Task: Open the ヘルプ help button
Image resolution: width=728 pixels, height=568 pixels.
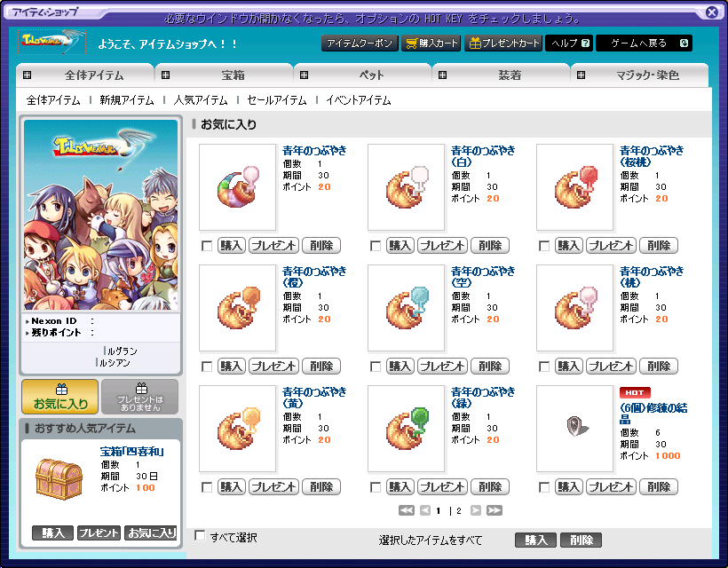Action: [x=569, y=43]
